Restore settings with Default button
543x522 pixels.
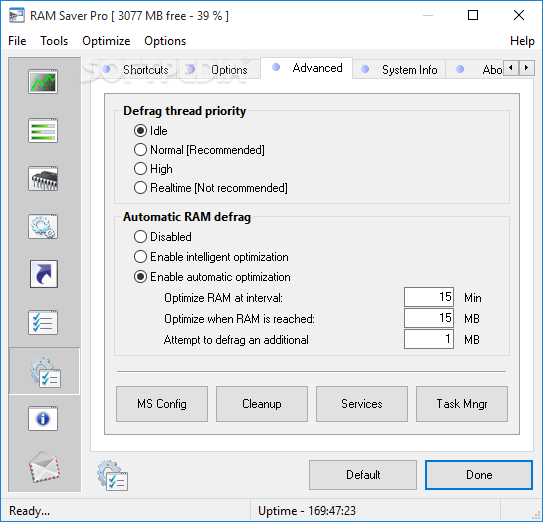click(363, 475)
